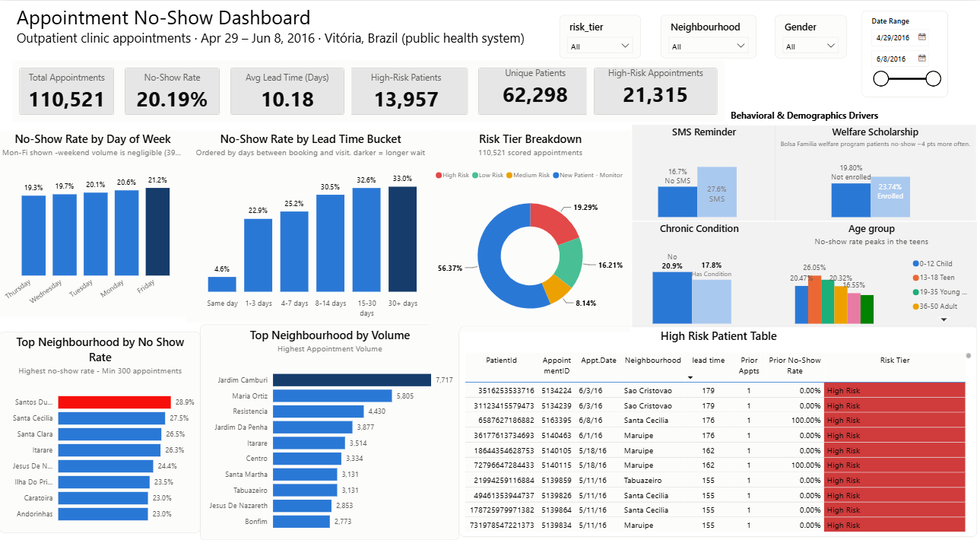This screenshot has width=980, height=540.
Task: Click orange 8.14% donut segment
Action: point(558,290)
